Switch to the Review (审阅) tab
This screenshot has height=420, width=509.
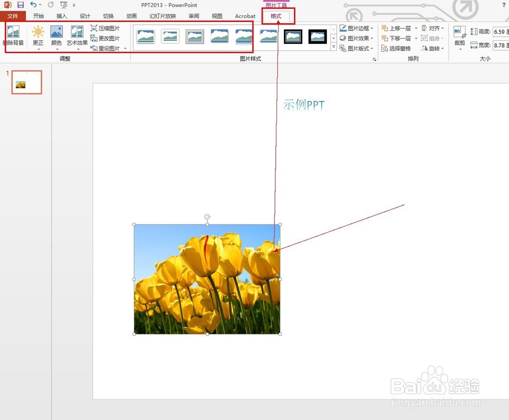click(x=194, y=16)
